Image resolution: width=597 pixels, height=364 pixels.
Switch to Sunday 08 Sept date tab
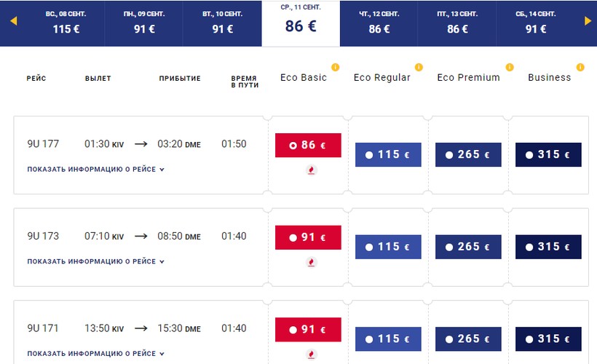(x=66, y=23)
